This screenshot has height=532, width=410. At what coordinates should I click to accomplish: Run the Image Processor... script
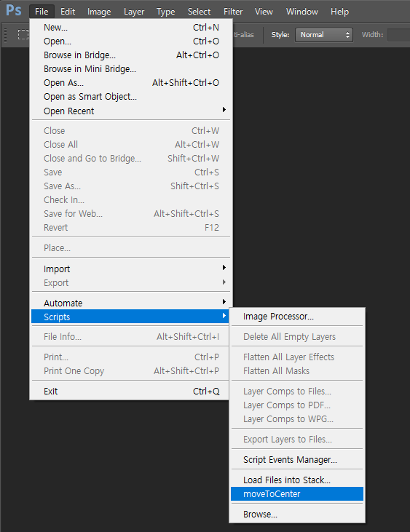(x=297, y=317)
